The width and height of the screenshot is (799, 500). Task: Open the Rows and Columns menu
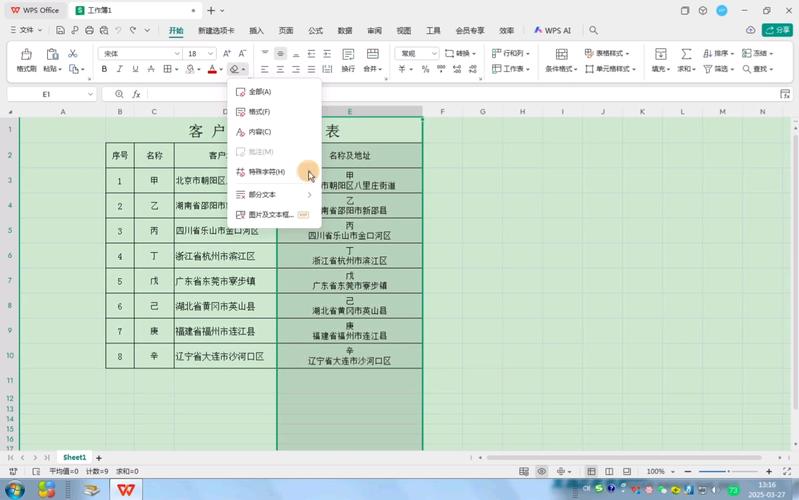[511, 53]
